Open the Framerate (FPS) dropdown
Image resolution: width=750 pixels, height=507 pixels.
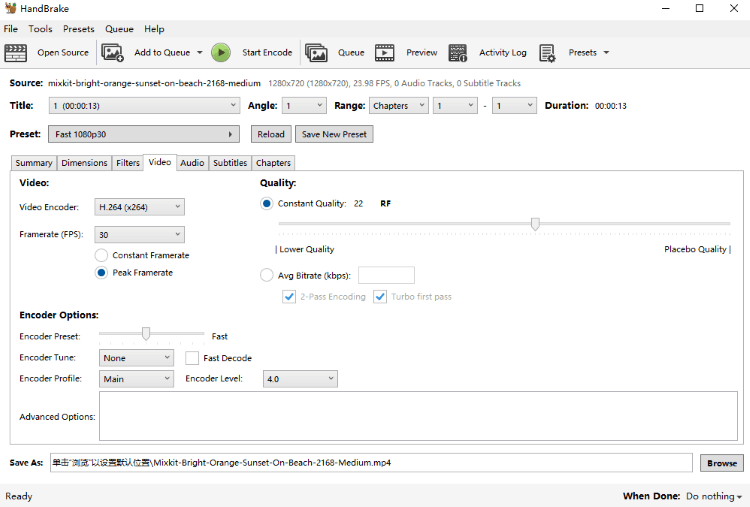(139, 234)
